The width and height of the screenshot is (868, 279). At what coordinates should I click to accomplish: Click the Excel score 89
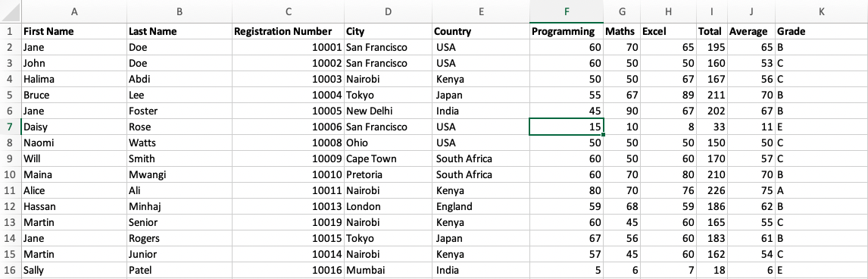668,96
